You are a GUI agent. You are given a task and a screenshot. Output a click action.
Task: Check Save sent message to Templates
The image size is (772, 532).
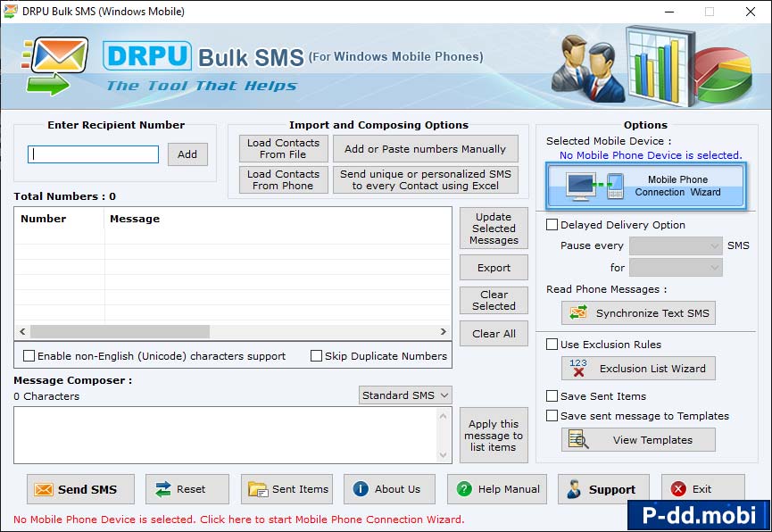click(x=552, y=416)
